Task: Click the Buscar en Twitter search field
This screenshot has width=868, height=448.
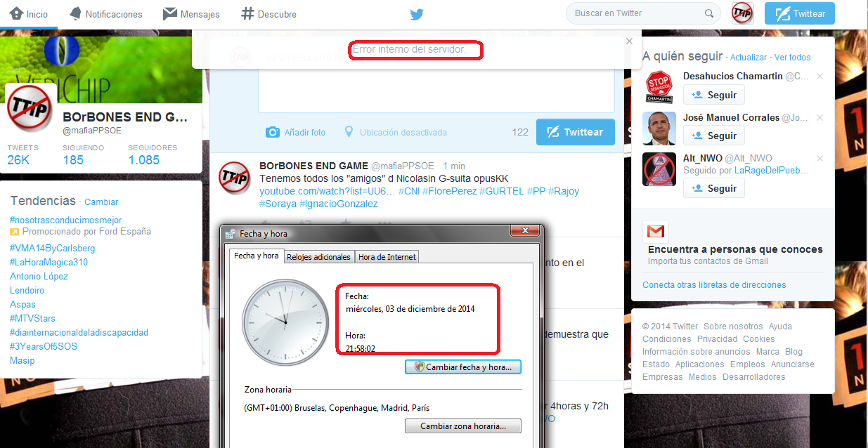Action: (x=643, y=13)
